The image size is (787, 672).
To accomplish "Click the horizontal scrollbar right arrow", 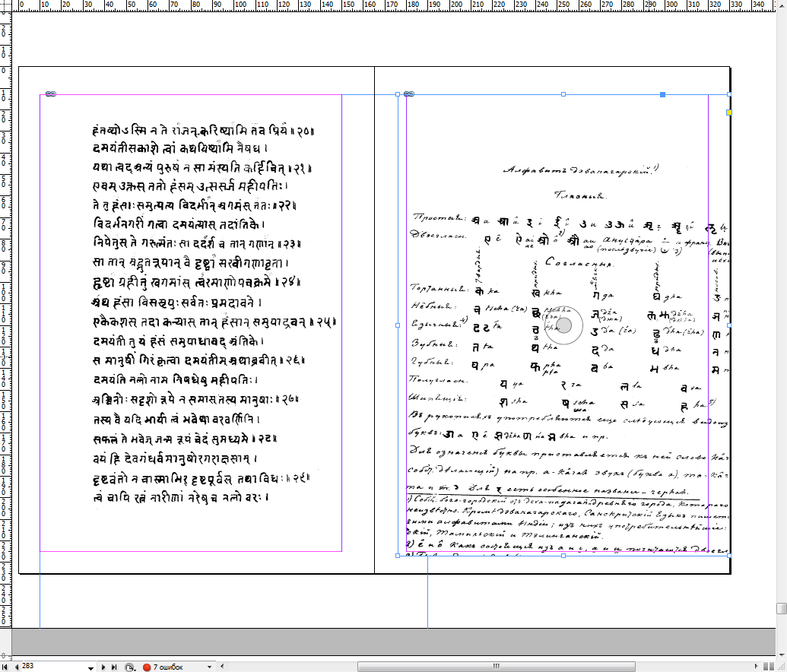I will point(757,667).
